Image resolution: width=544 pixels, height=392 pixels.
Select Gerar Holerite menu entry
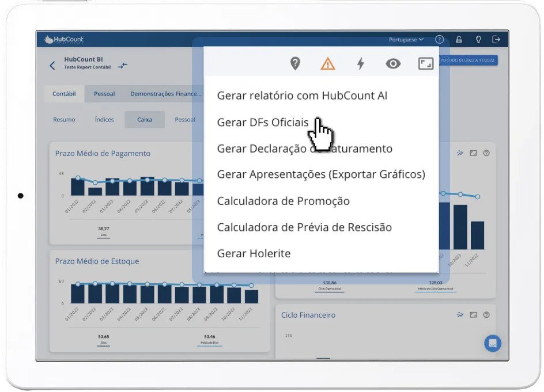pos(254,254)
